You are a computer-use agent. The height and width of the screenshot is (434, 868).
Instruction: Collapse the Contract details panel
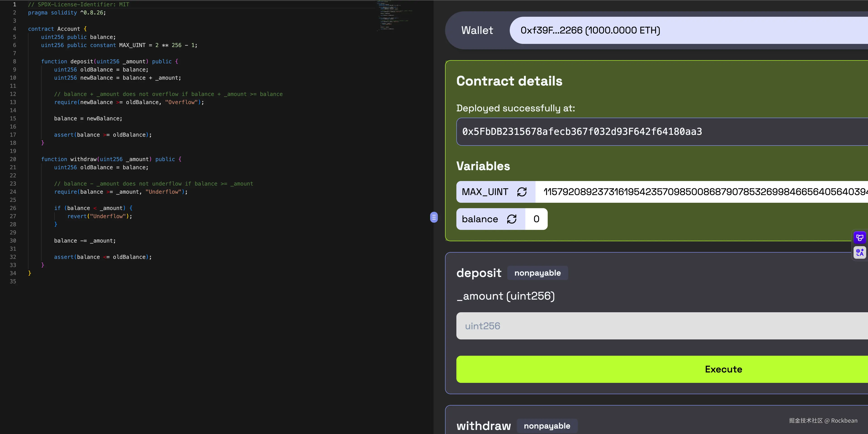click(509, 81)
